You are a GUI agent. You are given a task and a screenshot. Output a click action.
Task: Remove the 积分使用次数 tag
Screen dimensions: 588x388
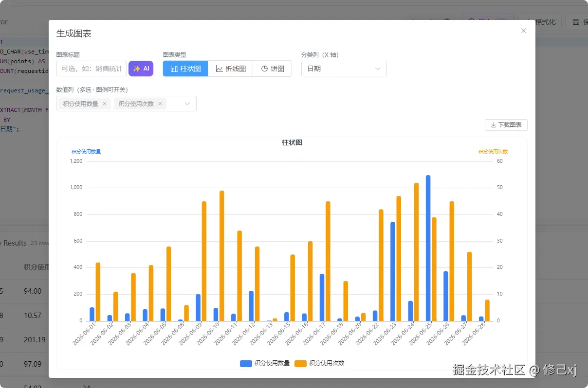point(160,104)
